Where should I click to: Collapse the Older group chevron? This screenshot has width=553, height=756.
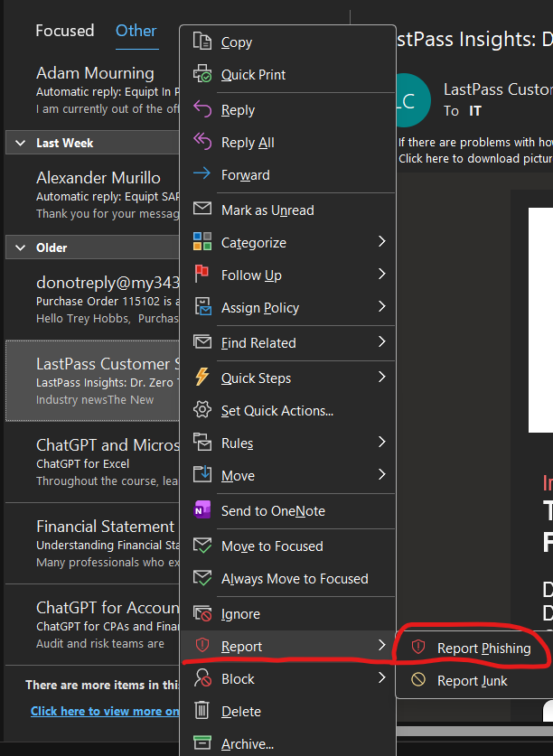(20, 247)
